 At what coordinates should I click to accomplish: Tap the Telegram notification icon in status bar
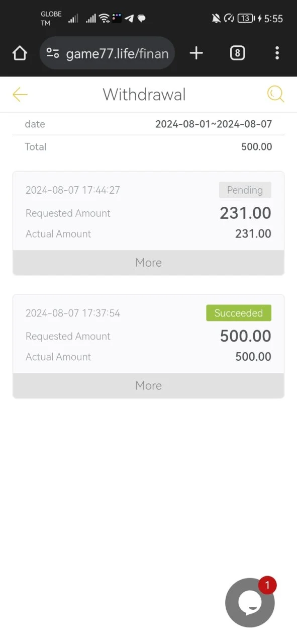(129, 19)
